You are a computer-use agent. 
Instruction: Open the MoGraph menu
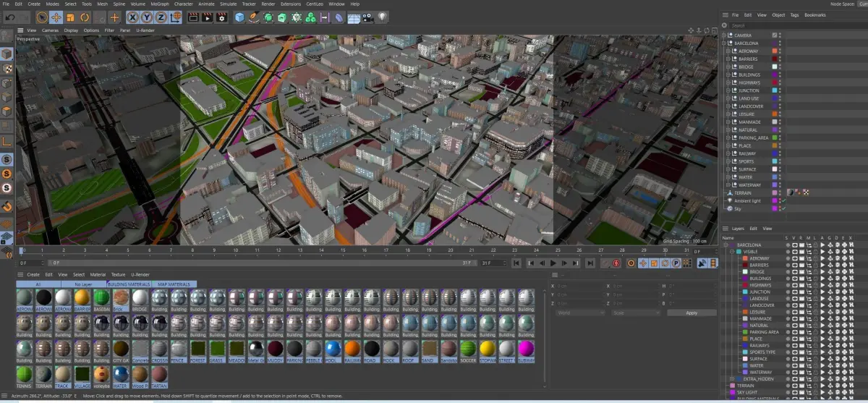[159, 4]
